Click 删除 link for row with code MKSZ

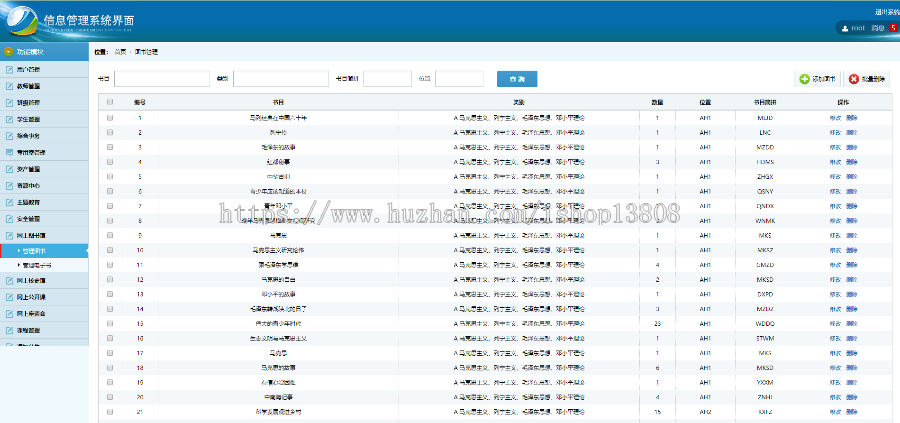852,250
